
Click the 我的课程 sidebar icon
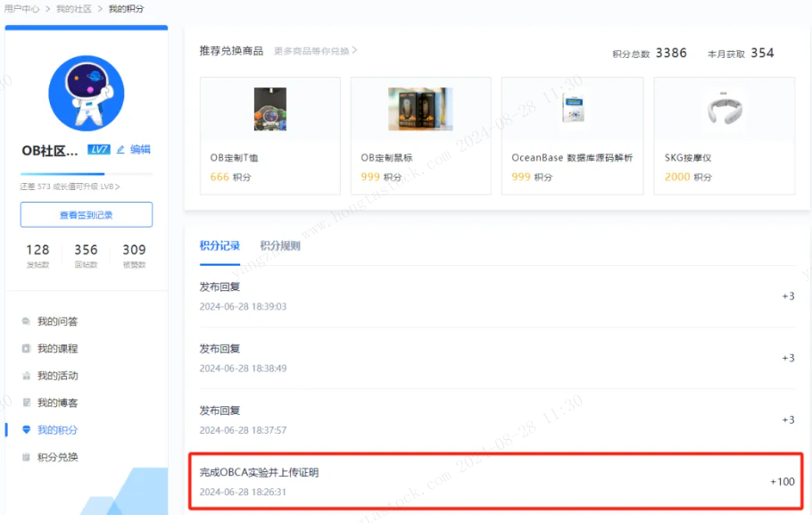[26, 349]
